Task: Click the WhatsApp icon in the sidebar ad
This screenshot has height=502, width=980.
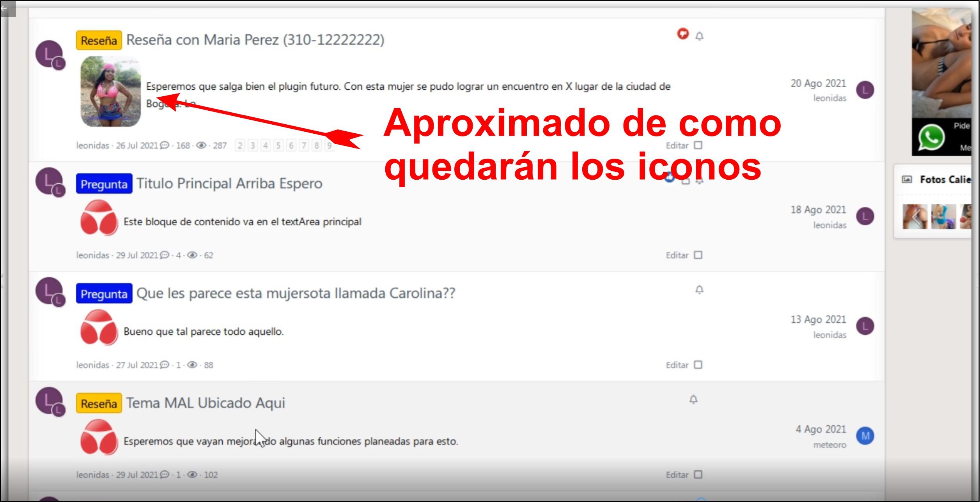Action: [931, 138]
